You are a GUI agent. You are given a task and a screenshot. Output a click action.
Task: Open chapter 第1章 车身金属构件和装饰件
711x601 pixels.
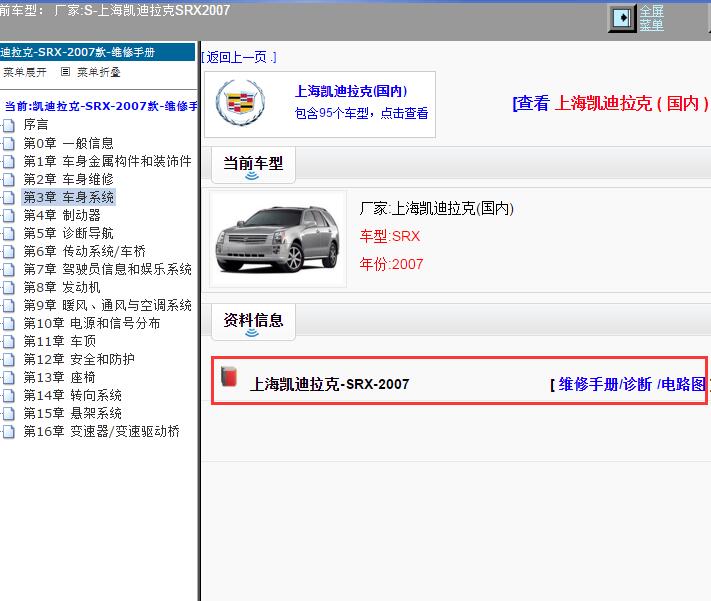(107, 161)
